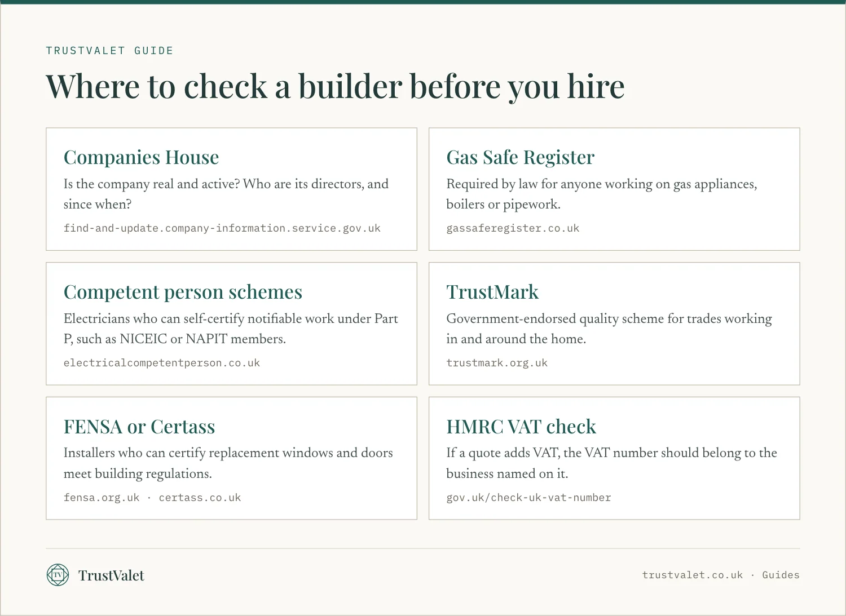Click the electricalcompetentperson.co.uk URL

[162, 363]
